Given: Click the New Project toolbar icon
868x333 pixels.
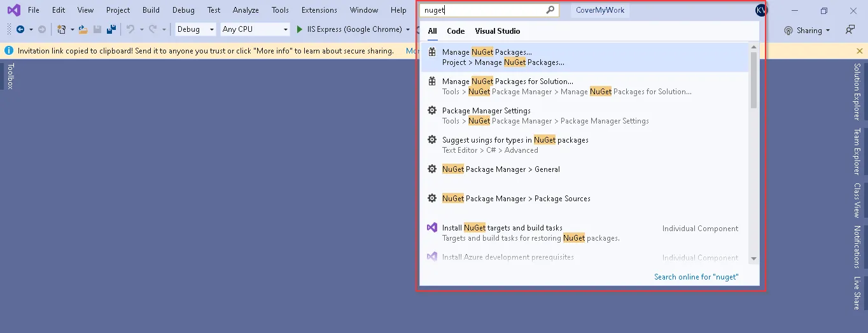Looking at the screenshot, I should [x=61, y=29].
